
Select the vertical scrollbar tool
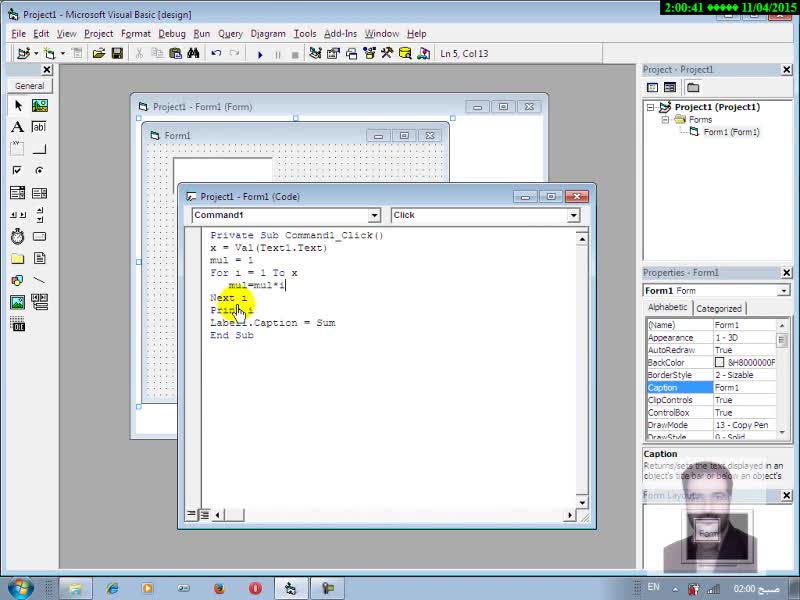pos(39,214)
